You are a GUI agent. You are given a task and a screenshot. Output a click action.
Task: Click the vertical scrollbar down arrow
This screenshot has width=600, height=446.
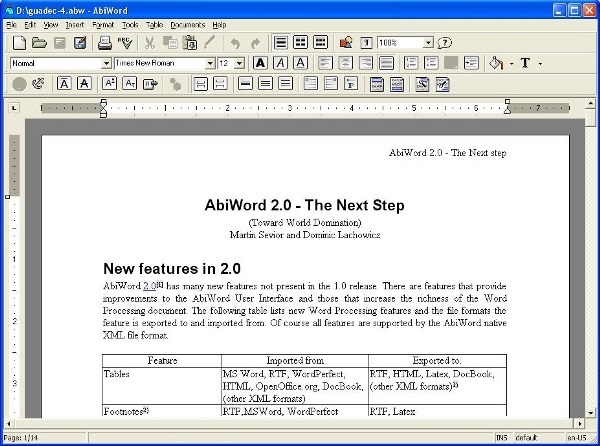click(590, 413)
